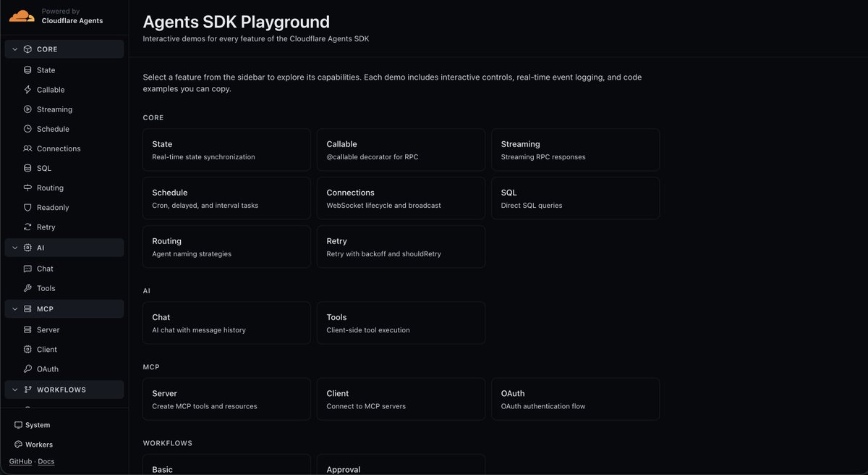Click the Workers palette icon
Image resolution: width=868 pixels, height=475 pixels.
pyautogui.click(x=18, y=445)
